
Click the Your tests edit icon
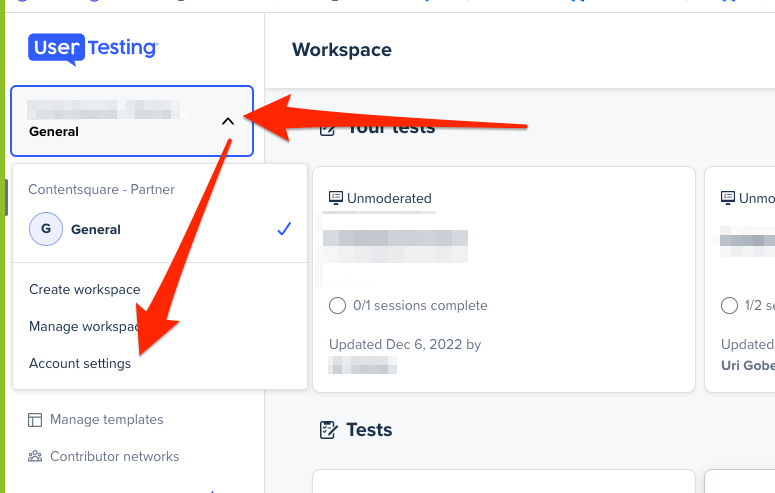point(327,130)
